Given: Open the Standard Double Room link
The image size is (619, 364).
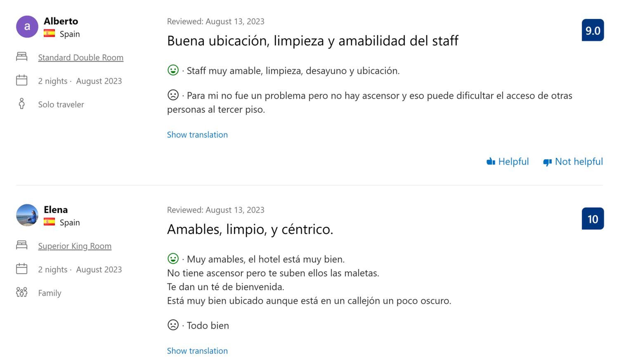Looking at the screenshot, I should coord(80,58).
